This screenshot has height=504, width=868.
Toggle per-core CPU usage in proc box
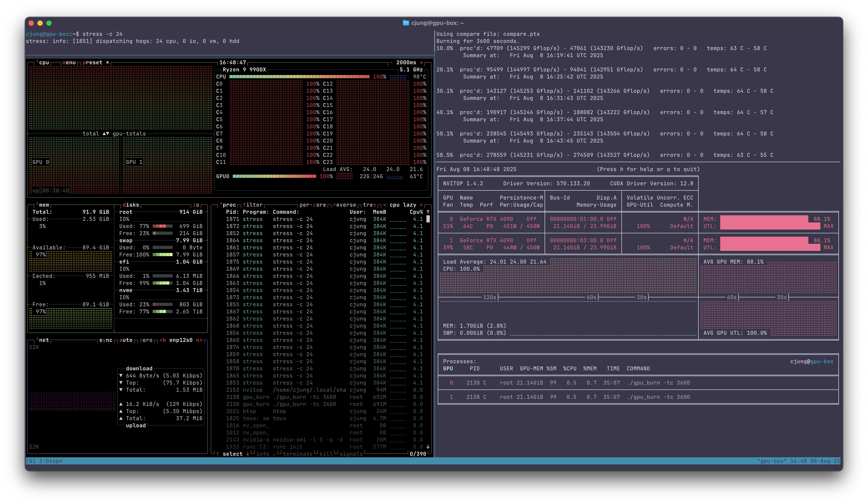(x=312, y=205)
